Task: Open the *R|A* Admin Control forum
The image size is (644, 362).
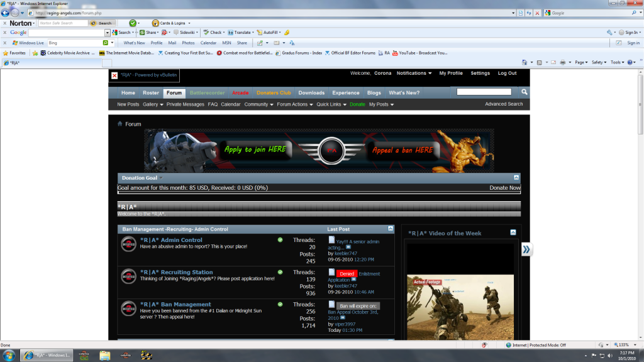Action: 171,239
